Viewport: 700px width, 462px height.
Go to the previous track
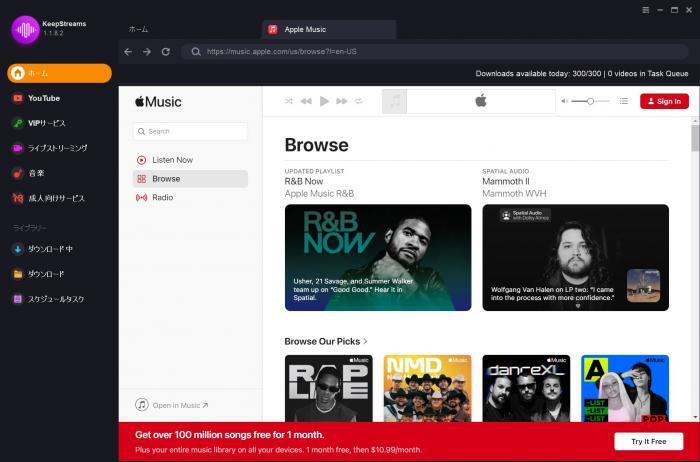(x=306, y=101)
